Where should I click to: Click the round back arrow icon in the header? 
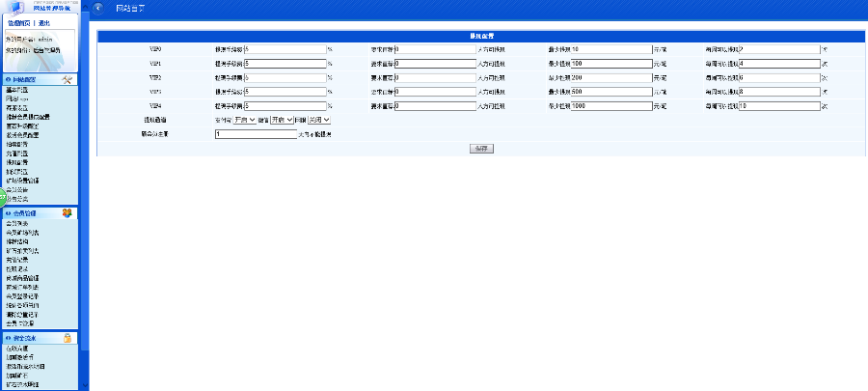[x=98, y=9]
